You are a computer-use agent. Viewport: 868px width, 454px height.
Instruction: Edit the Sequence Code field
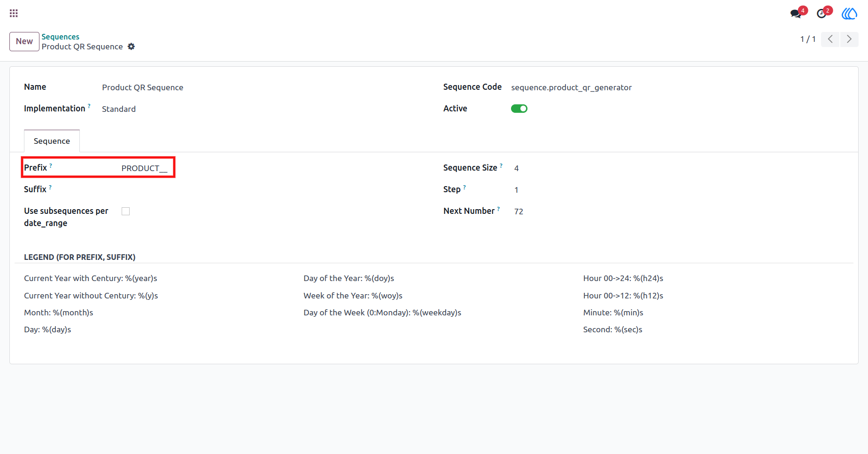[572, 87]
